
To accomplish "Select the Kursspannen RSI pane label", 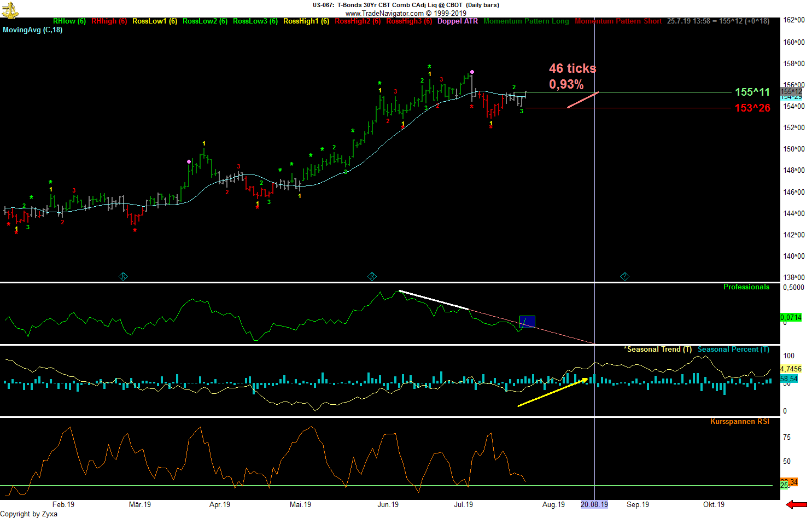I will (x=740, y=422).
